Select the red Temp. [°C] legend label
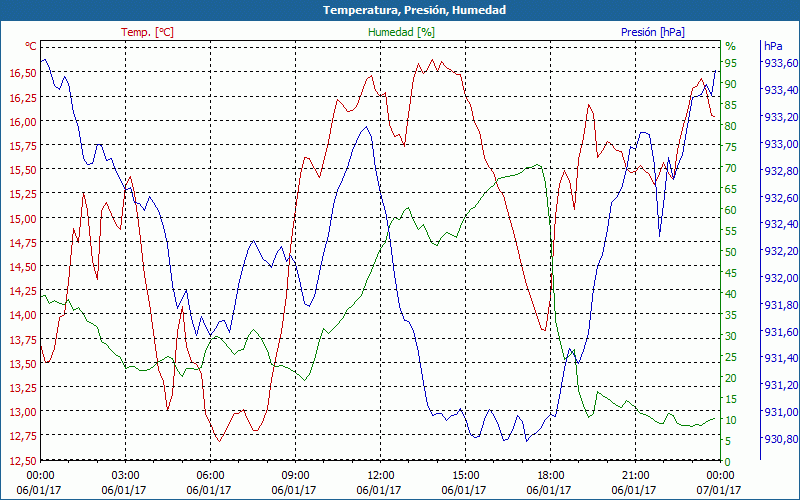 147,32
